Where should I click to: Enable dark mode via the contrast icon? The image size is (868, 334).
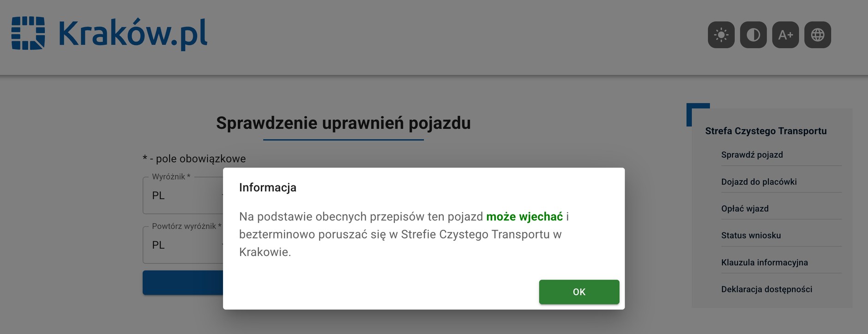point(753,35)
